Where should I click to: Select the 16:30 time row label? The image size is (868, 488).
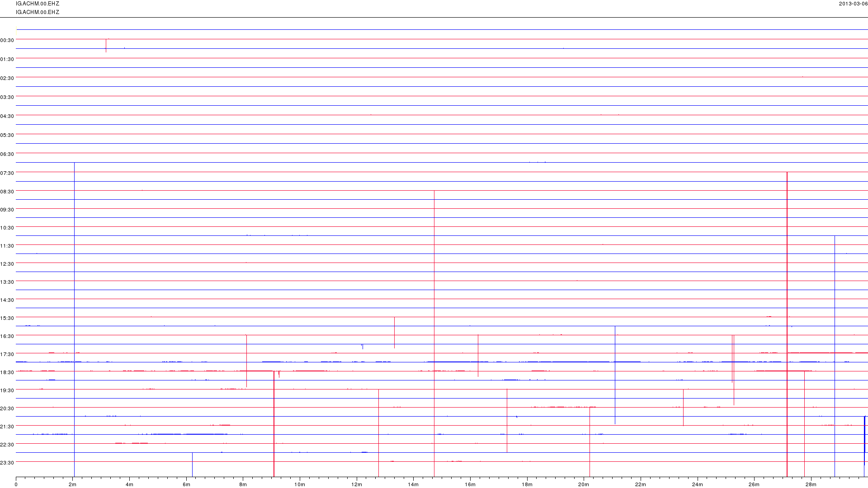coord(7,336)
